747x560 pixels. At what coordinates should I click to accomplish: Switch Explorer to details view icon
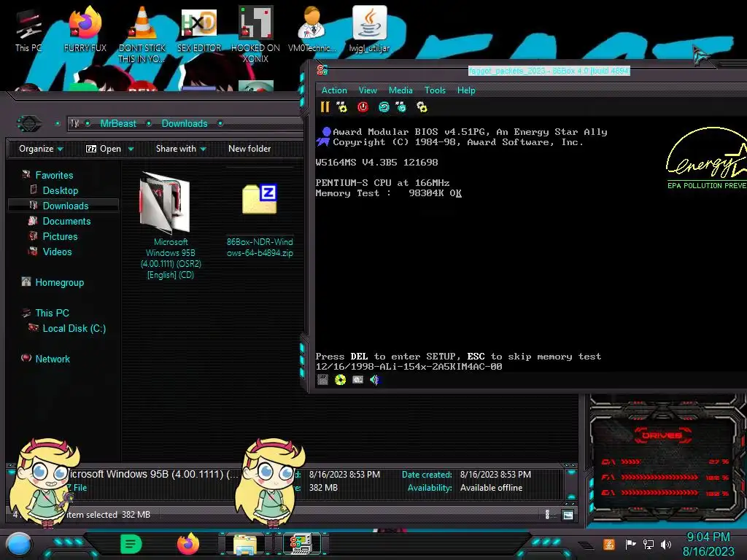click(547, 514)
